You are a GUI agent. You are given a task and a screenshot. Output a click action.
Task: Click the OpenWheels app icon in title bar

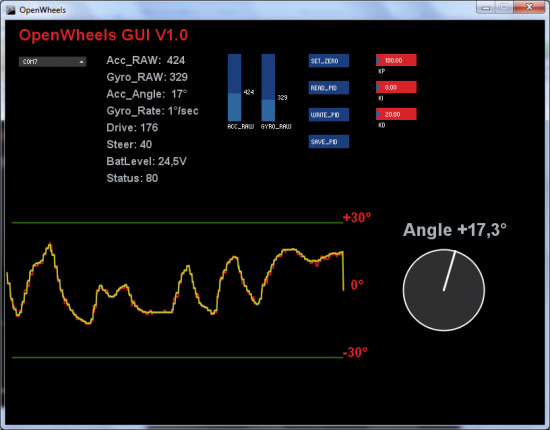click(x=11, y=10)
